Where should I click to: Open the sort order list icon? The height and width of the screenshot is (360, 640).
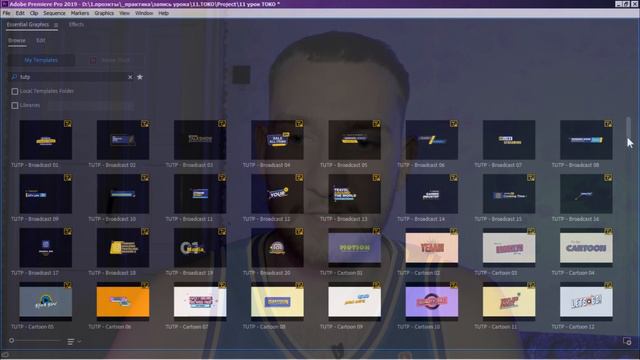71,341
